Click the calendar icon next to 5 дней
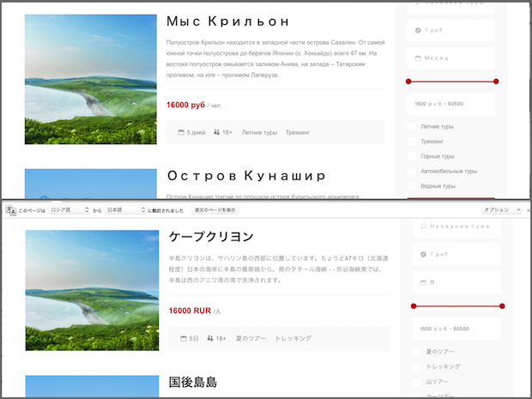 (x=181, y=133)
